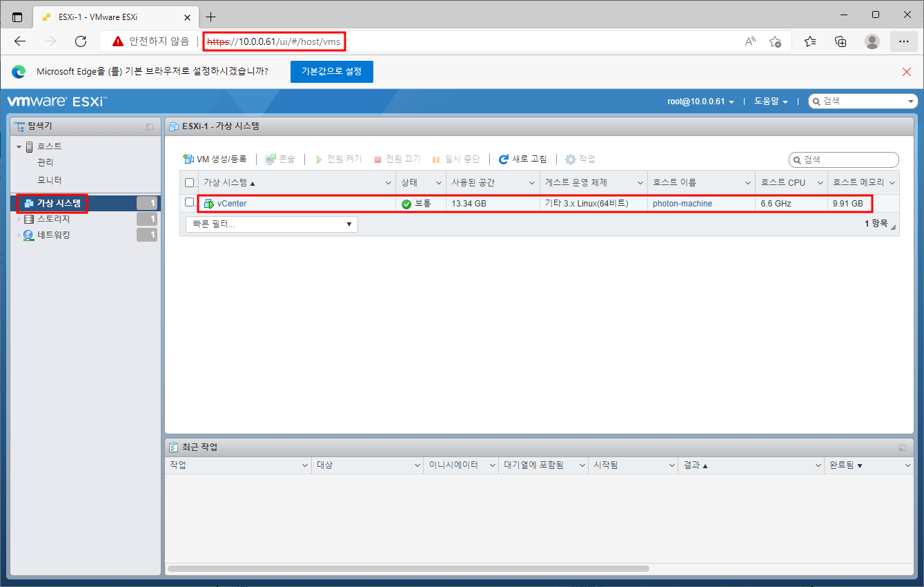Open the 빠른 필터 dropdown
This screenshot has height=587, width=924.
tap(272, 224)
